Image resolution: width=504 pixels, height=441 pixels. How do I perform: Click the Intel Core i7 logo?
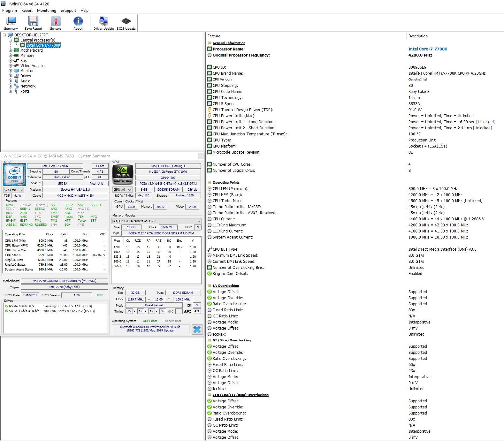point(15,175)
